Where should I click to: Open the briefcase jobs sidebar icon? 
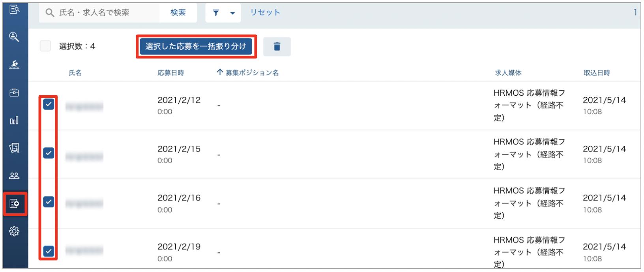click(14, 93)
